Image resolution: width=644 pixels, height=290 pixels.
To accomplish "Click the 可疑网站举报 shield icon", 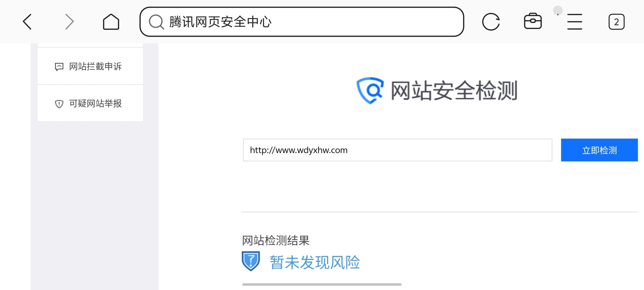I will click(x=59, y=104).
